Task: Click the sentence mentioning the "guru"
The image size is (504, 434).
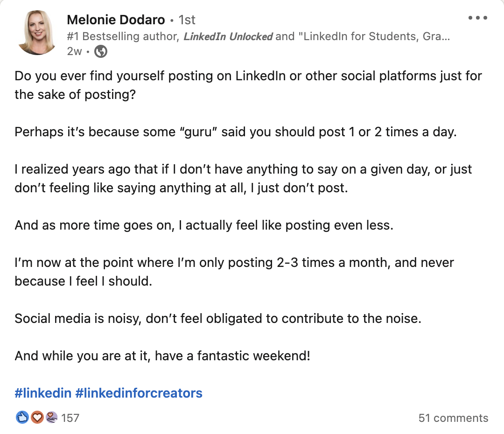Action: (235, 132)
